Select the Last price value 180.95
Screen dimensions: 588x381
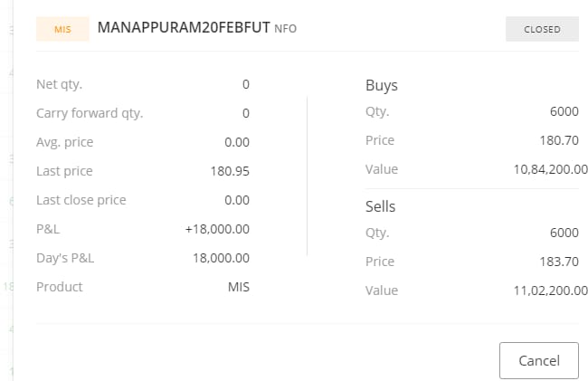230,171
